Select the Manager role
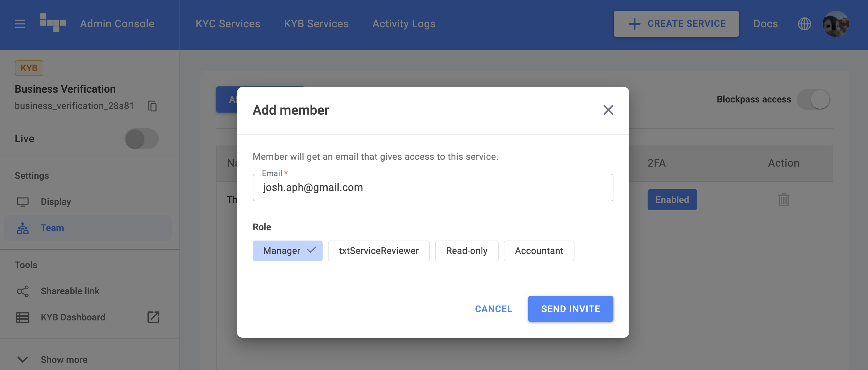The image size is (868, 370). (x=288, y=251)
